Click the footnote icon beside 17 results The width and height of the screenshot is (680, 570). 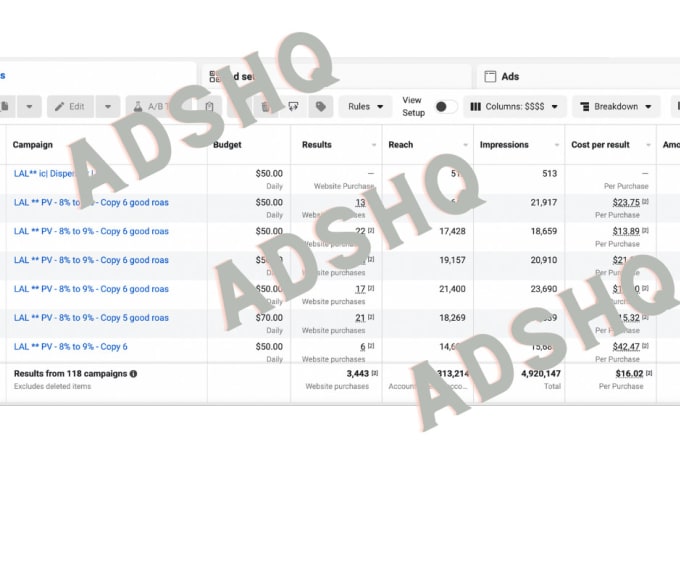[371, 288]
